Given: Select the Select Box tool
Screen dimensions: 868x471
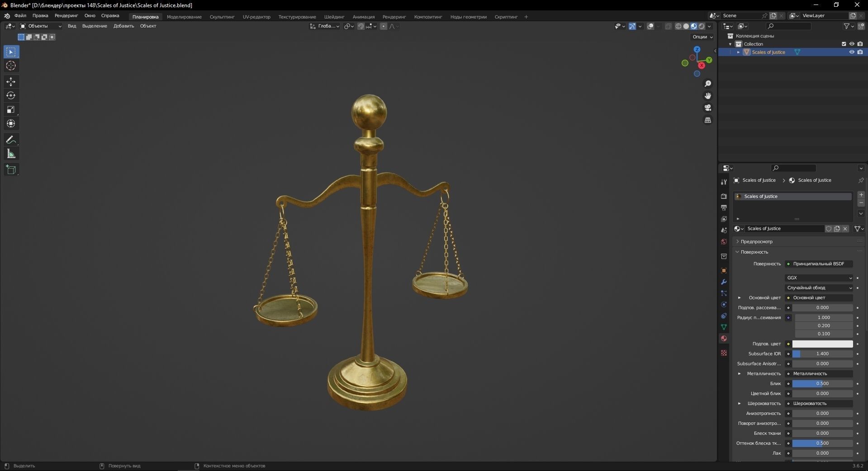Looking at the screenshot, I should 11,52.
